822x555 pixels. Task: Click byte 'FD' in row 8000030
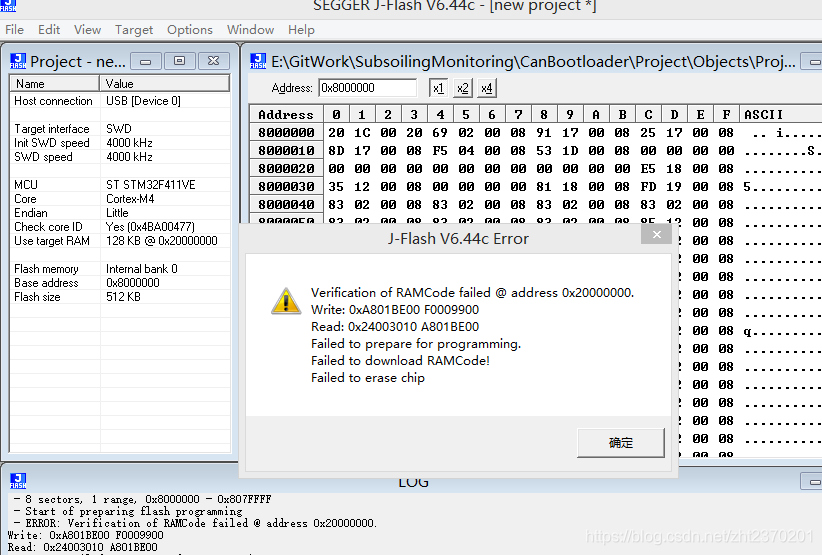point(648,187)
